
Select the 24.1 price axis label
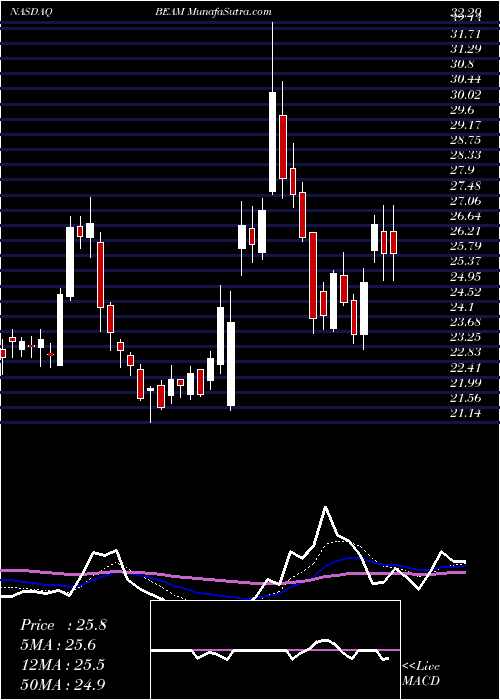(x=462, y=307)
